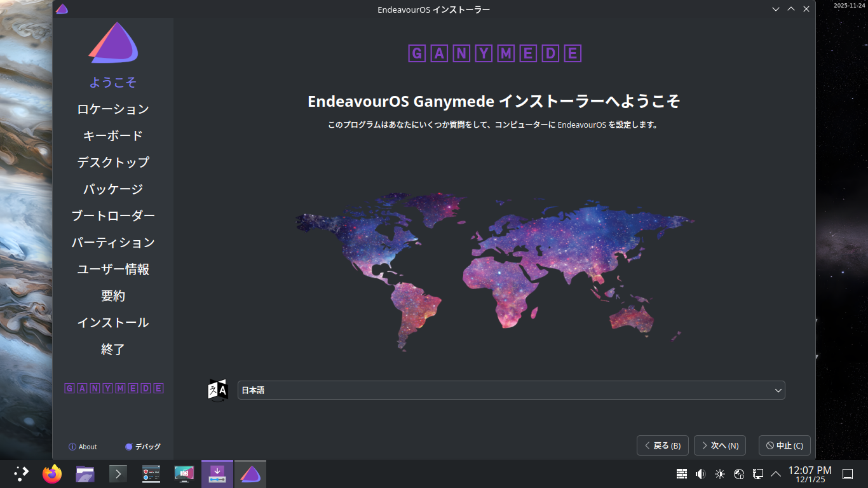Select the "デスクトップ" step in the sidebar
The height and width of the screenshot is (488, 868).
pyautogui.click(x=113, y=163)
